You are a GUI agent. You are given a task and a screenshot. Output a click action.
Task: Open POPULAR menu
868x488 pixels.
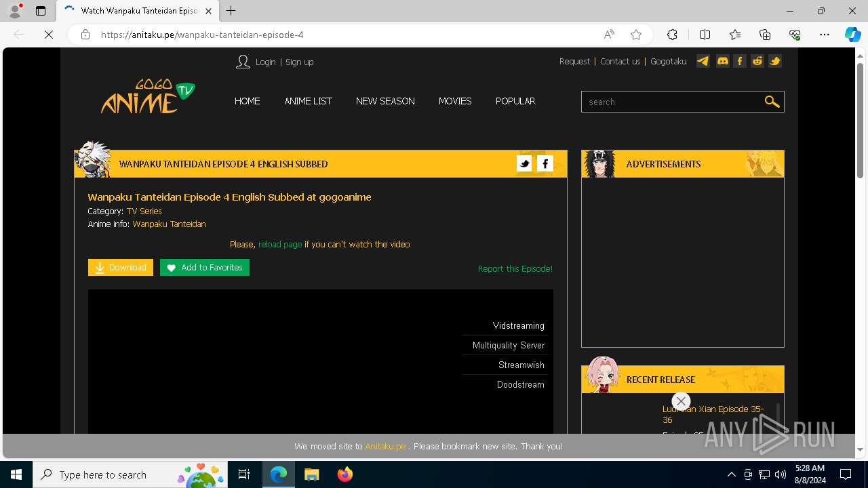[515, 101]
